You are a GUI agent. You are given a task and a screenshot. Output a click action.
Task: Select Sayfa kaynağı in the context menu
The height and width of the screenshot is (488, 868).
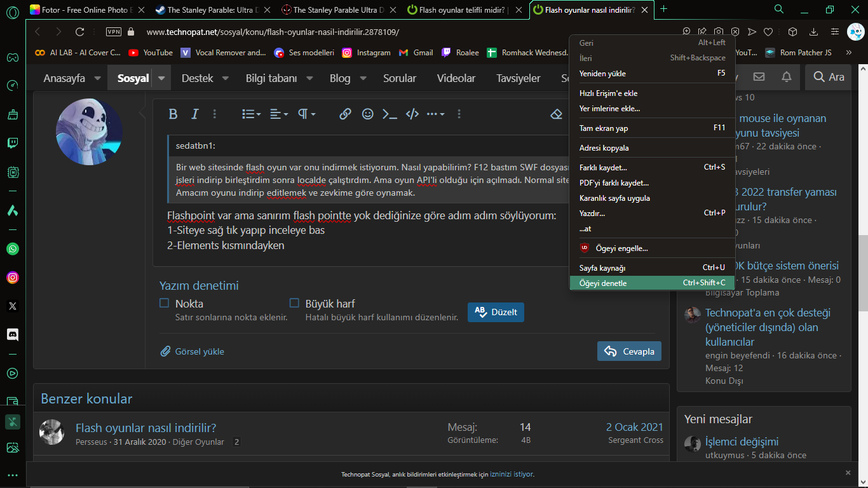(x=653, y=268)
